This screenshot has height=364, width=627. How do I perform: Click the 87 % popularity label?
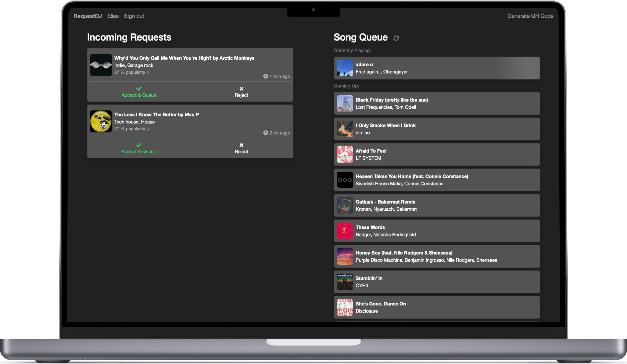point(130,72)
